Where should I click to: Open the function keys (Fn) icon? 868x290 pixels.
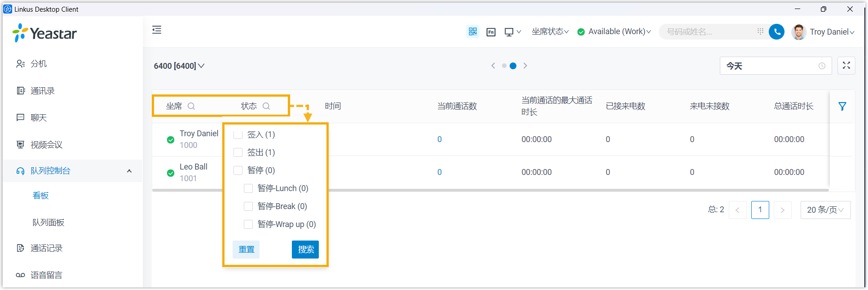[491, 32]
